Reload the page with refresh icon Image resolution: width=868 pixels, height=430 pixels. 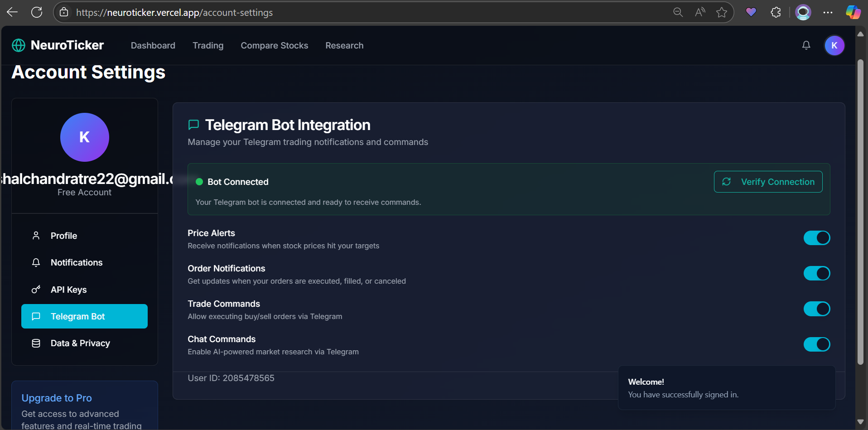point(37,12)
